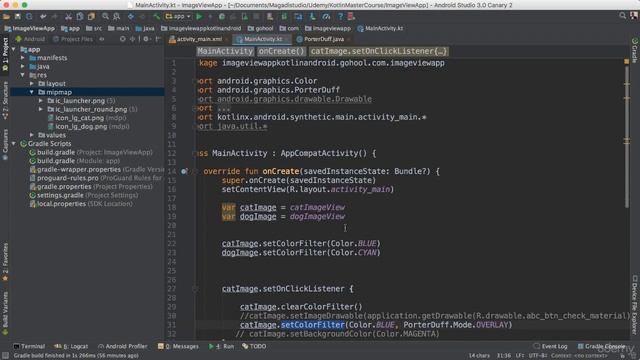Click the Make Project hammer icon

(x=157, y=17)
